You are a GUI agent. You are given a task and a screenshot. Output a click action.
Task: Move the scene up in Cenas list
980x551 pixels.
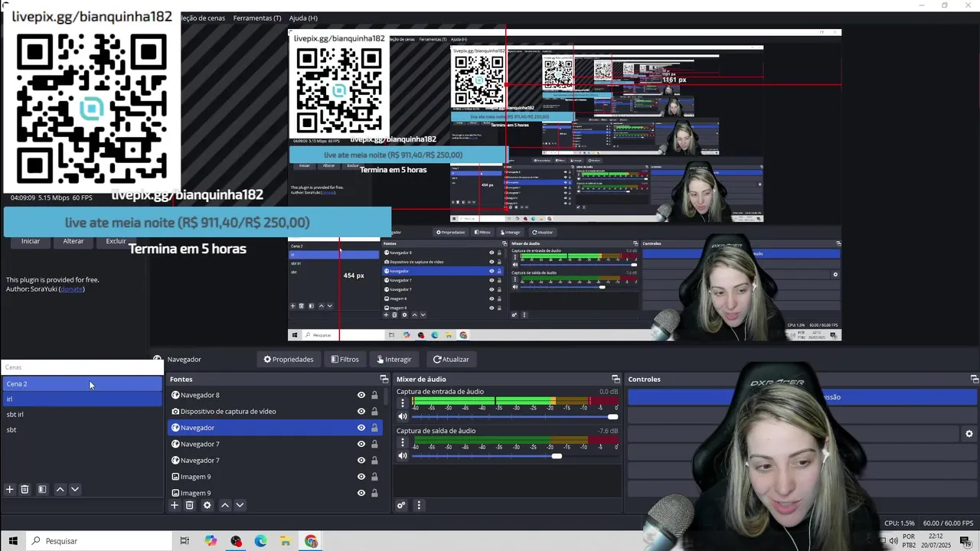[x=60, y=489]
